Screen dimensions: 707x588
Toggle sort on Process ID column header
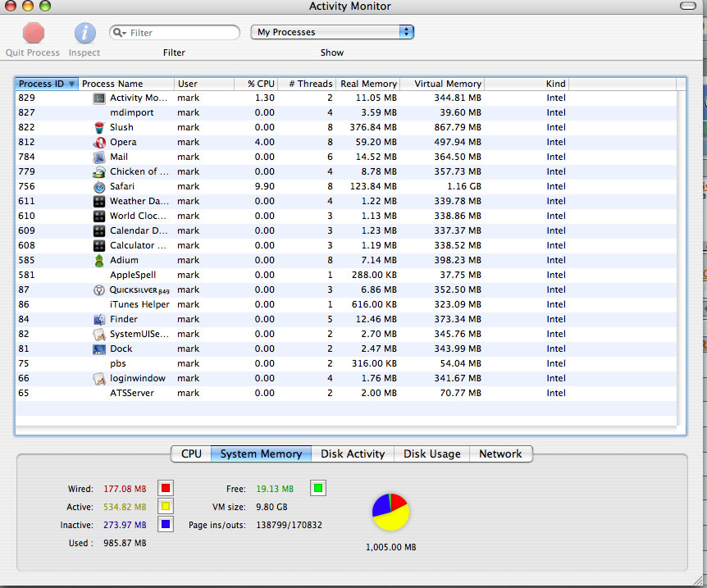point(47,84)
